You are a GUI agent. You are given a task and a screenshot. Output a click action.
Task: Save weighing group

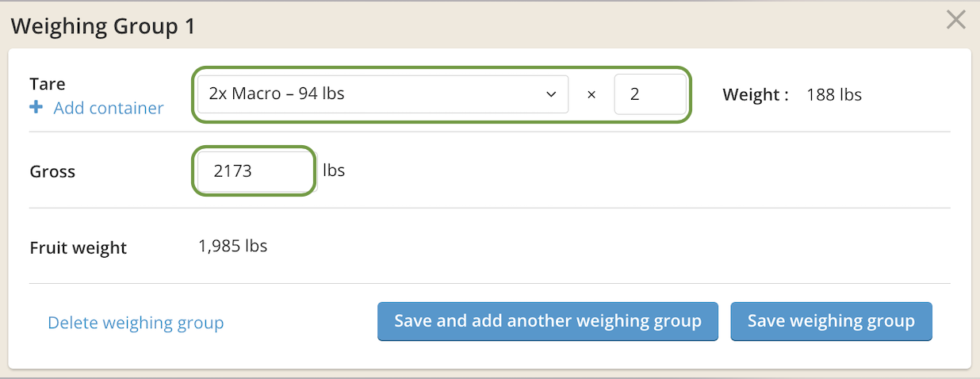pos(831,321)
